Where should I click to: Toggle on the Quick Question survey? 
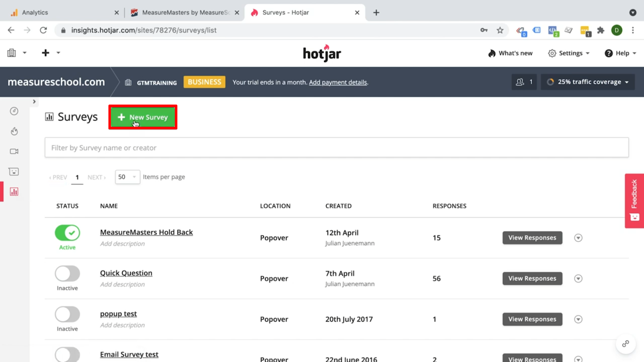point(67,274)
